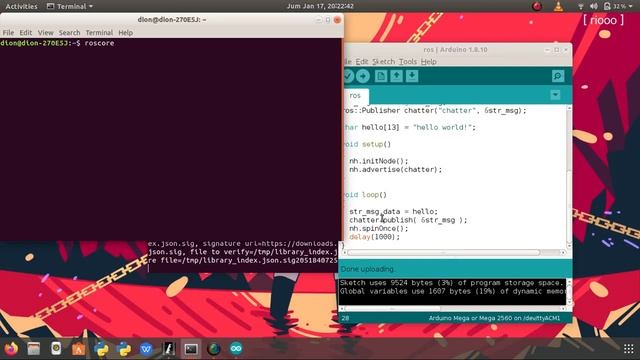The height and width of the screenshot is (360, 640).
Task: Click the 'Sketch uses 9524 bytes' console line
Action: click(x=451, y=283)
